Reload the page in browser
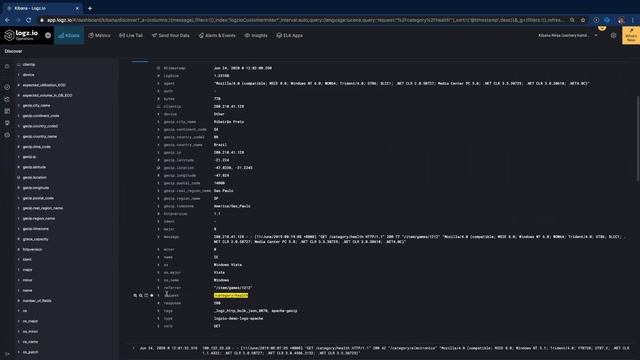This screenshot has width=640, height=360. 29,20
